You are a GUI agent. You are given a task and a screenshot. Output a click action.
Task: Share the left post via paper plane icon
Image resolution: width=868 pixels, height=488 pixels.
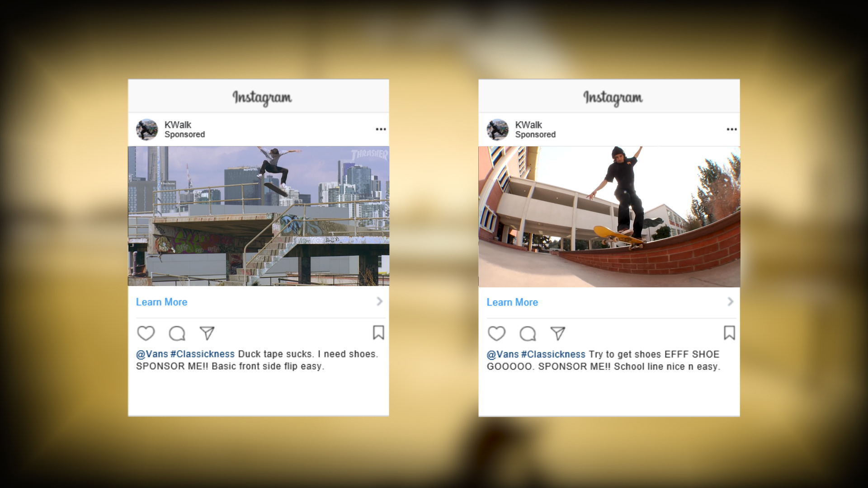pyautogui.click(x=207, y=333)
